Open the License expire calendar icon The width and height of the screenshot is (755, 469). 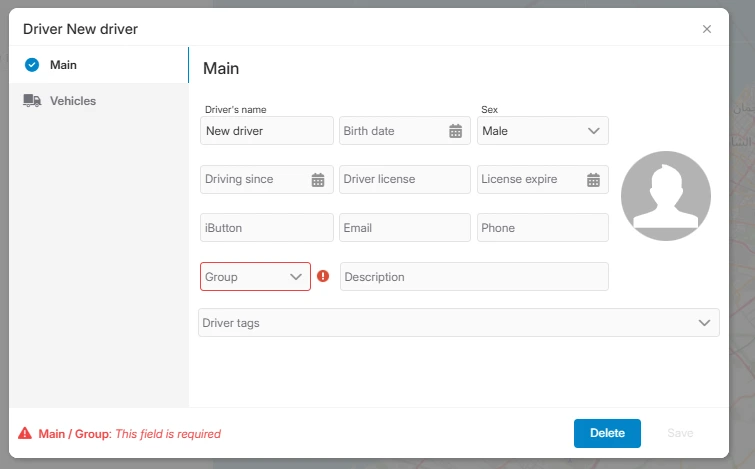click(x=593, y=180)
